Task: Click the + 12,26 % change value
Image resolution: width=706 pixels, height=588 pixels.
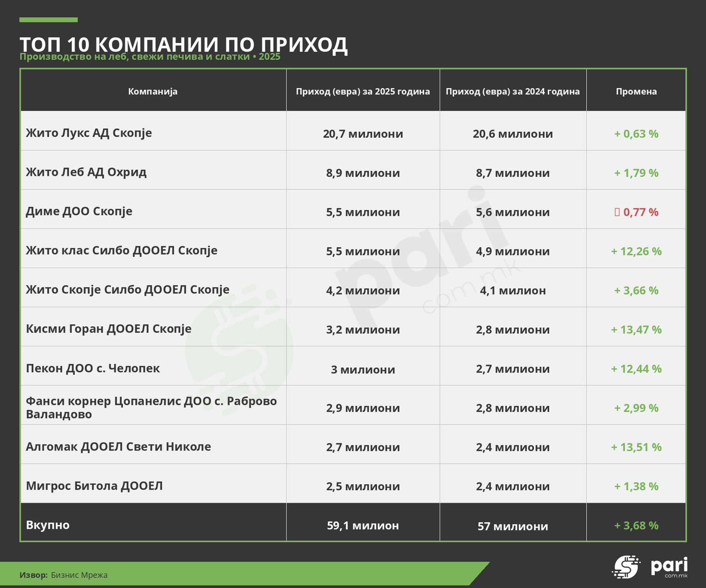Action: tap(636, 251)
